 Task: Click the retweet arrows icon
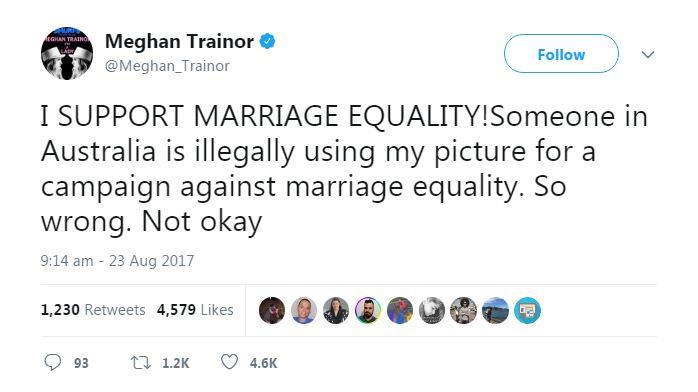141,363
